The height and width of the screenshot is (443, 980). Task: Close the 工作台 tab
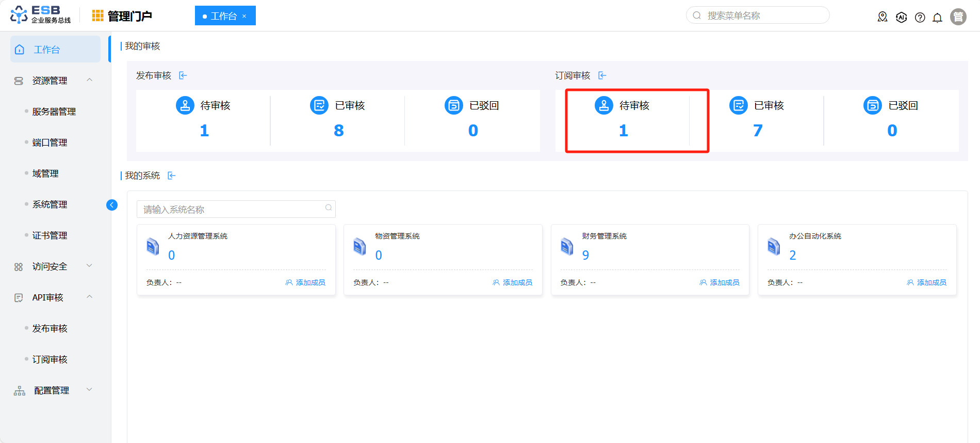[x=244, y=17]
